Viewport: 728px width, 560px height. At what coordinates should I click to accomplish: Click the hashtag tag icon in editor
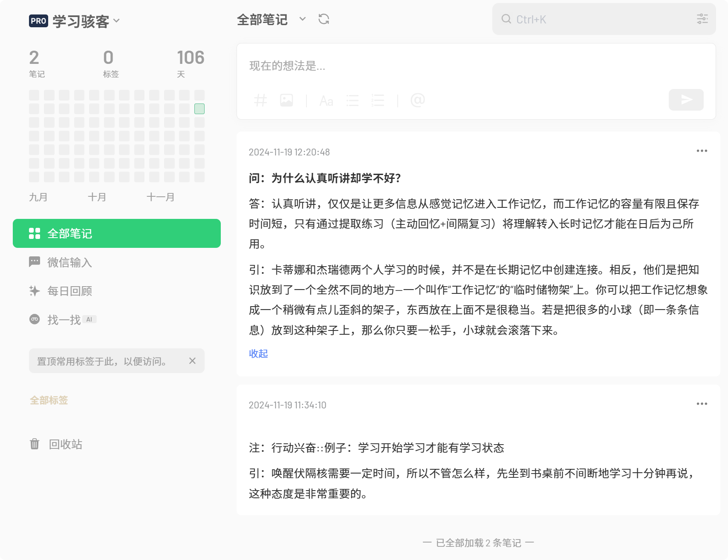coord(260,101)
